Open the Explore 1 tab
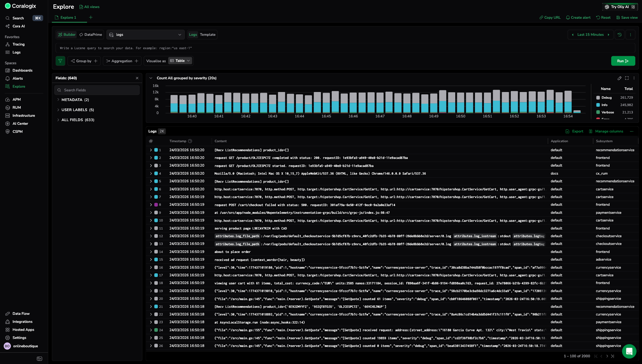 click(68, 18)
